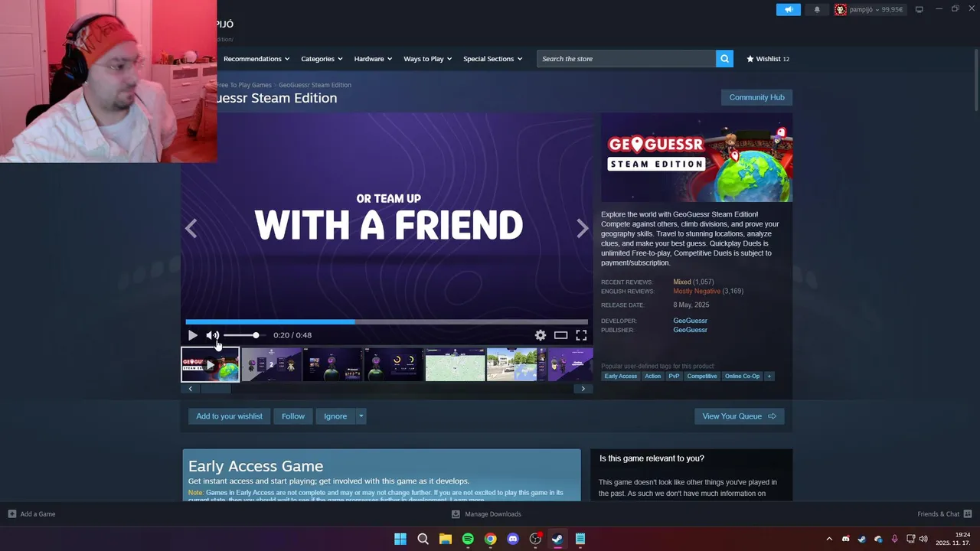Select the PvP tag
Viewport: 980px width, 551px height.
(674, 377)
